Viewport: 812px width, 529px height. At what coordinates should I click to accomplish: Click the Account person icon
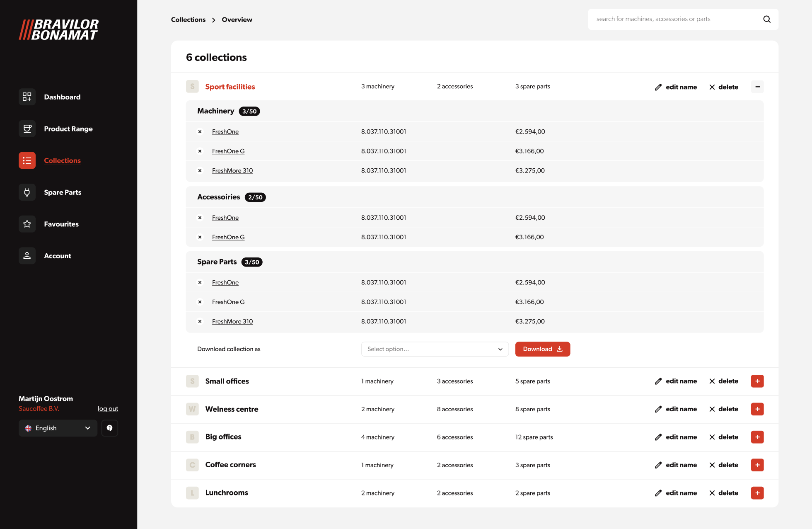27,256
